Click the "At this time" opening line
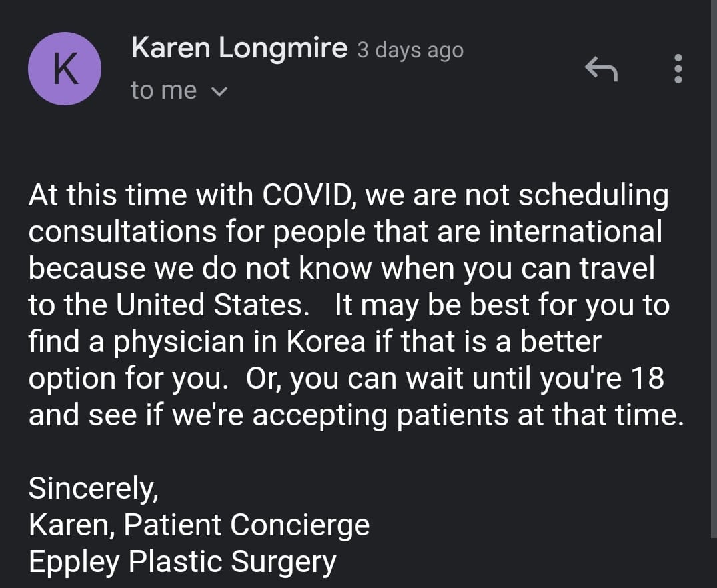The height and width of the screenshot is (588, 717). [x=348, y=195]
